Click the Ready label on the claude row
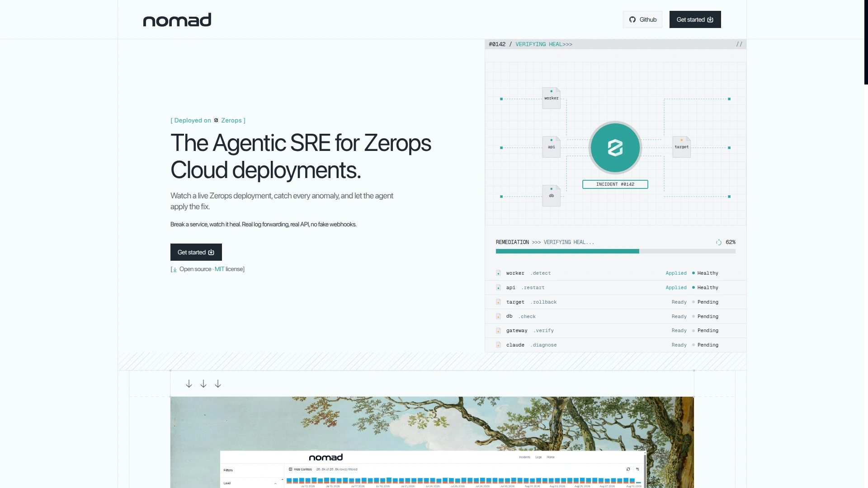868x488 pixels. [x=679, y=345]
